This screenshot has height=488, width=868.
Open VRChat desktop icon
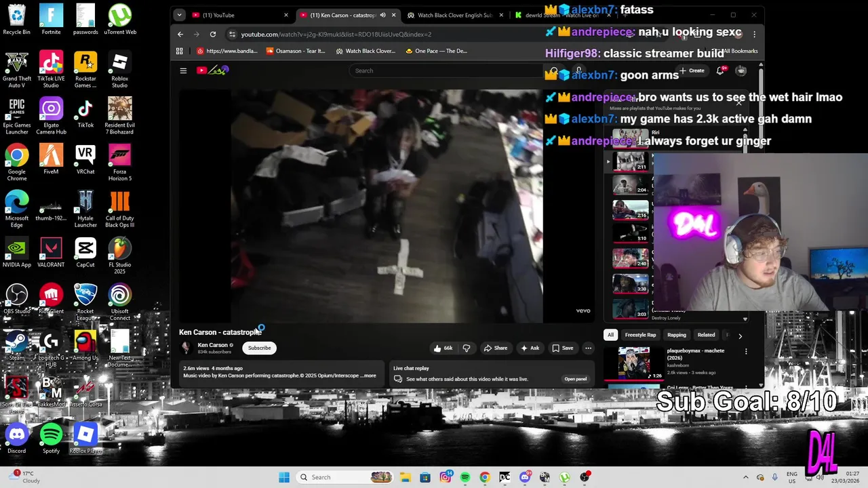click(85, 159)
